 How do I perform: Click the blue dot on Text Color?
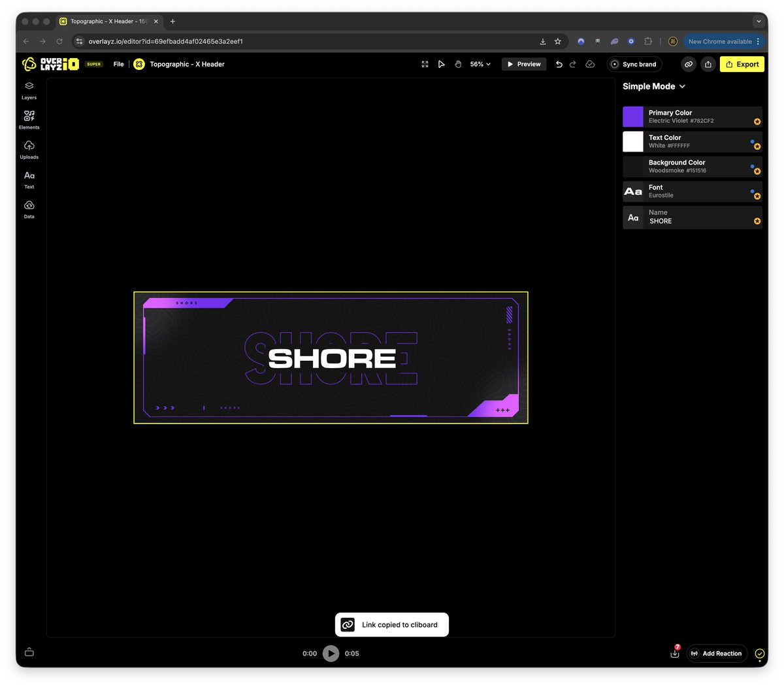click(752, 141)
